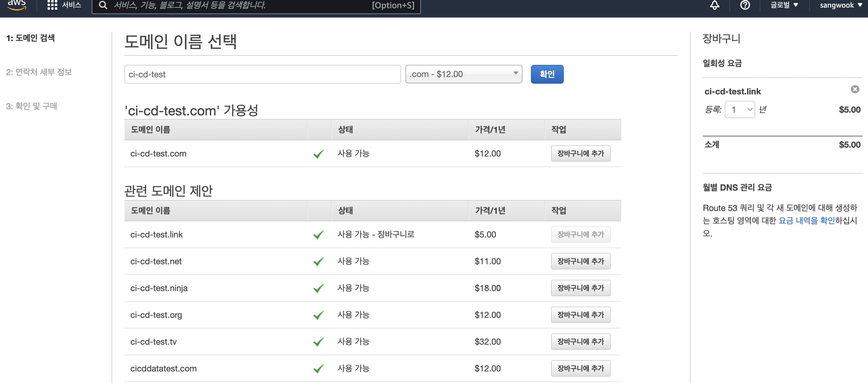This screenshot has height=383, width=868.
Task: Select step 1: 도메인 검색
Action: (x=30, y=38)
